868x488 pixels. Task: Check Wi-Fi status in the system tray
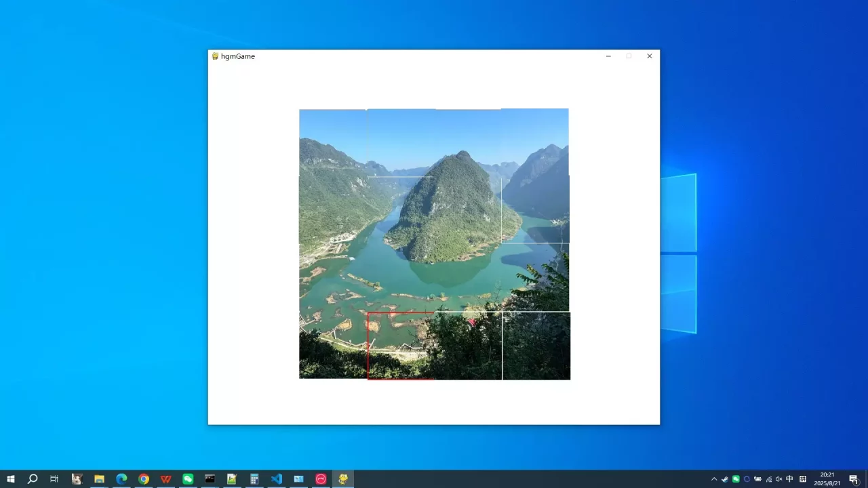pos(768,479)
